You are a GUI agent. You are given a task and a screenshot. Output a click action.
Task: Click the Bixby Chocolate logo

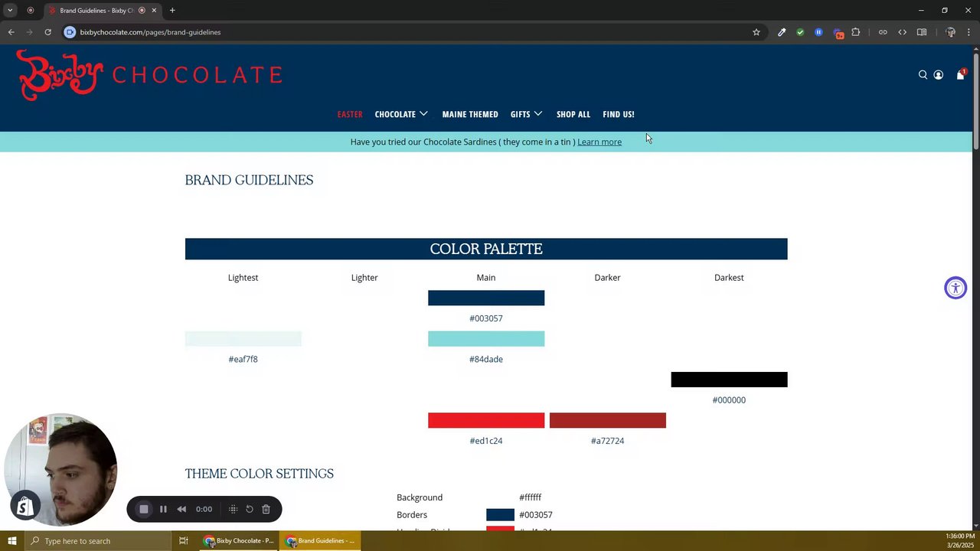tap(149, 75)
